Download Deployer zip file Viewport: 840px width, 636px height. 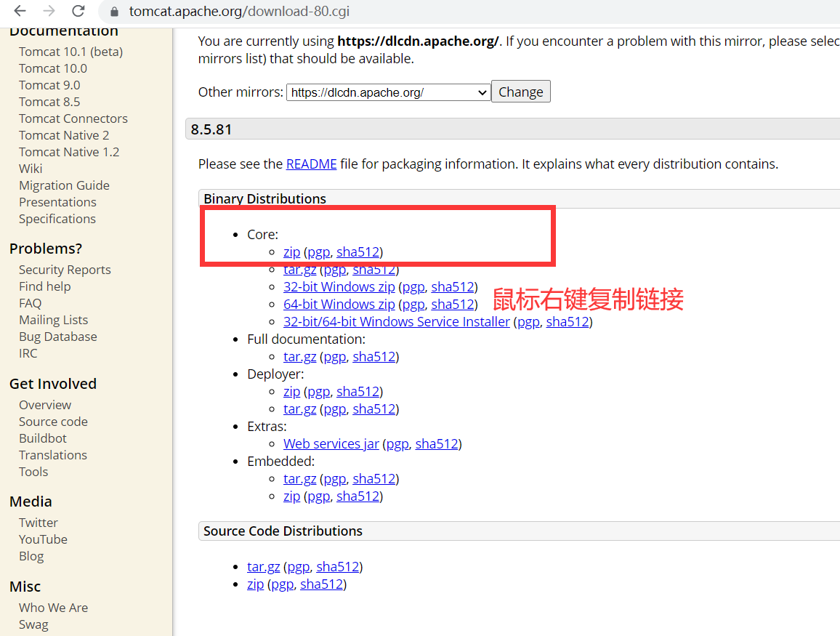pos(292,392)
